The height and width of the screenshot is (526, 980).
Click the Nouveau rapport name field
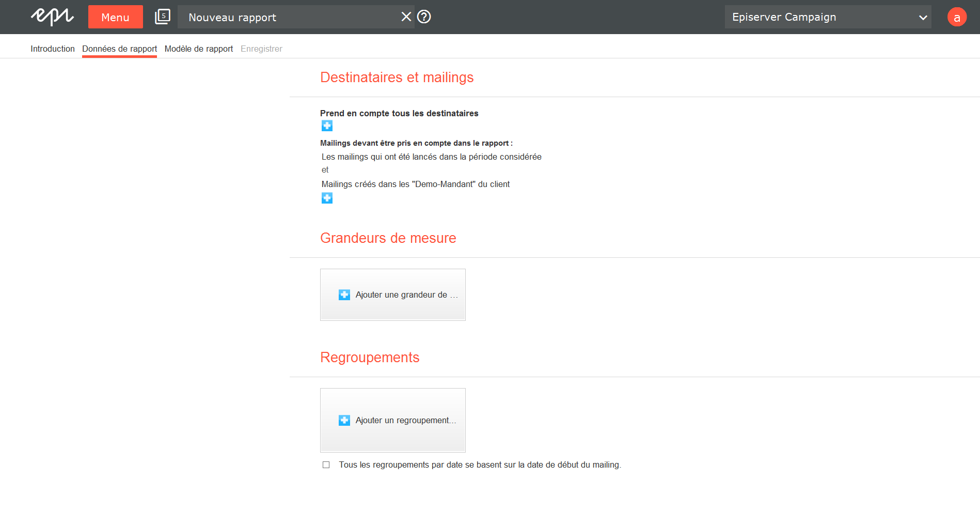point(289,17)
